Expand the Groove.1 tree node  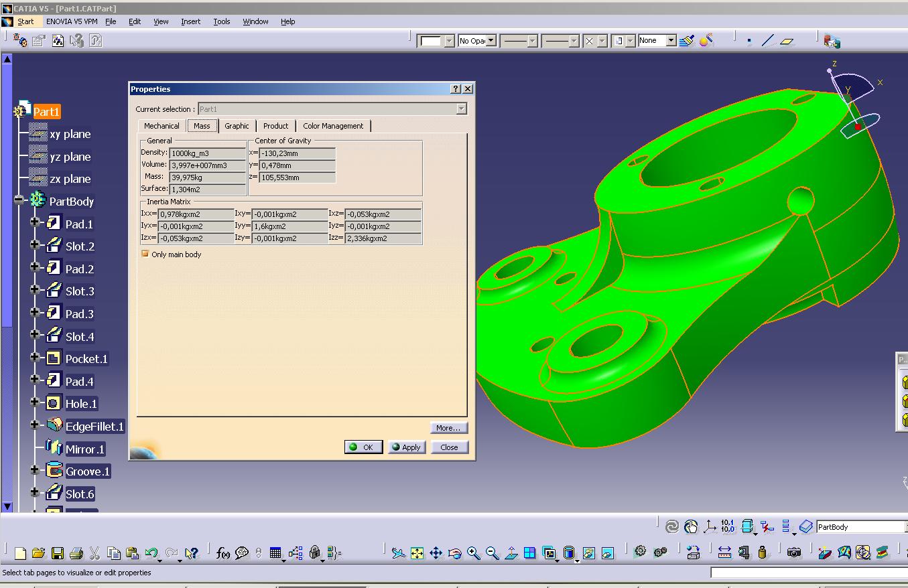35,469
